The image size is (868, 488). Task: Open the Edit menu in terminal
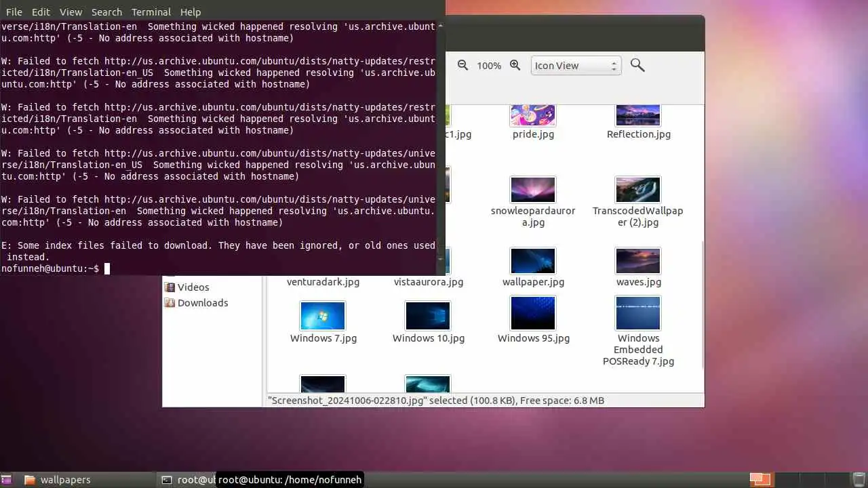point(41,12)
